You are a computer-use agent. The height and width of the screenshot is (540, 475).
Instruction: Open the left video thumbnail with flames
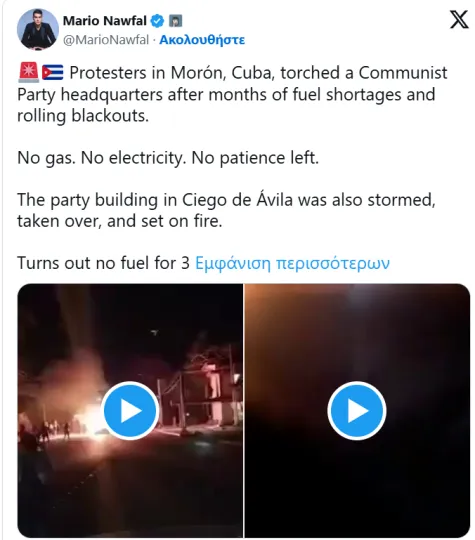pyautogui.click(x=130, y=410)
